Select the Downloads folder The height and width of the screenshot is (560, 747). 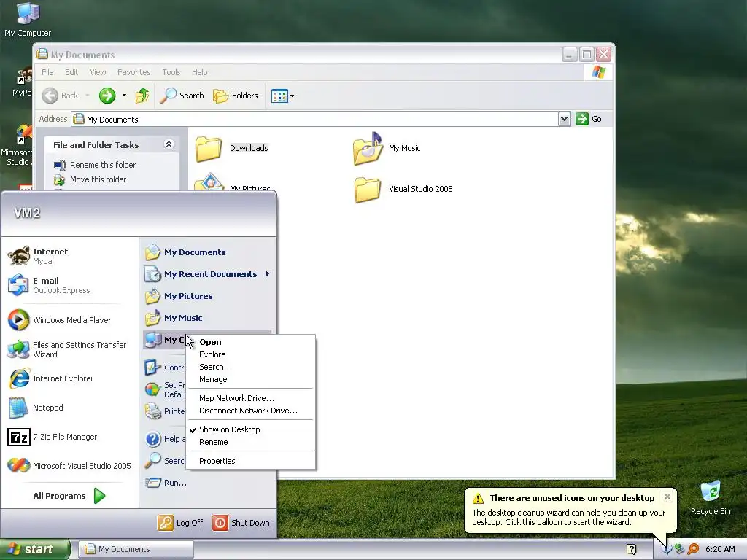[x=232, y=149]
